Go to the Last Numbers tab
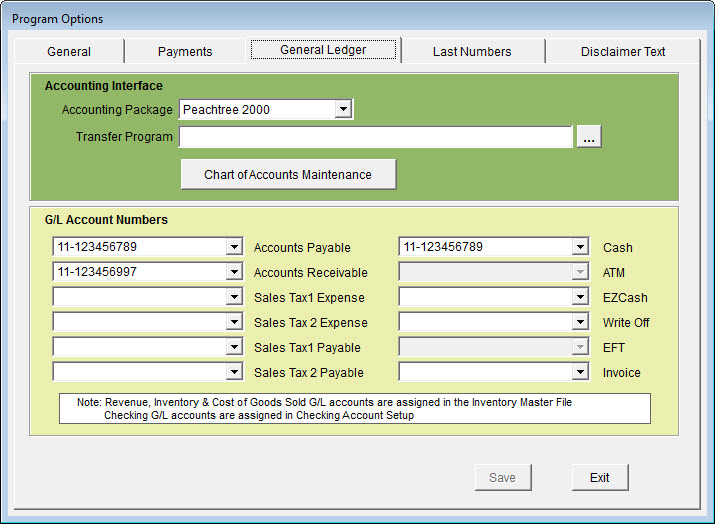 pos(472,52)
